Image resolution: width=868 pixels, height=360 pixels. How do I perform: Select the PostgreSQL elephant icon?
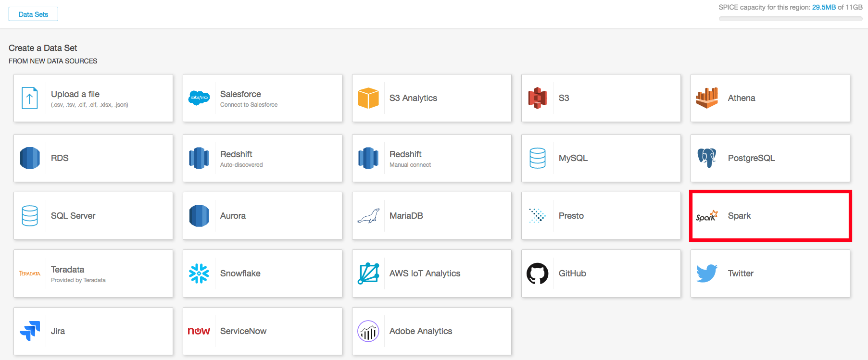click(x=707, y=158)
